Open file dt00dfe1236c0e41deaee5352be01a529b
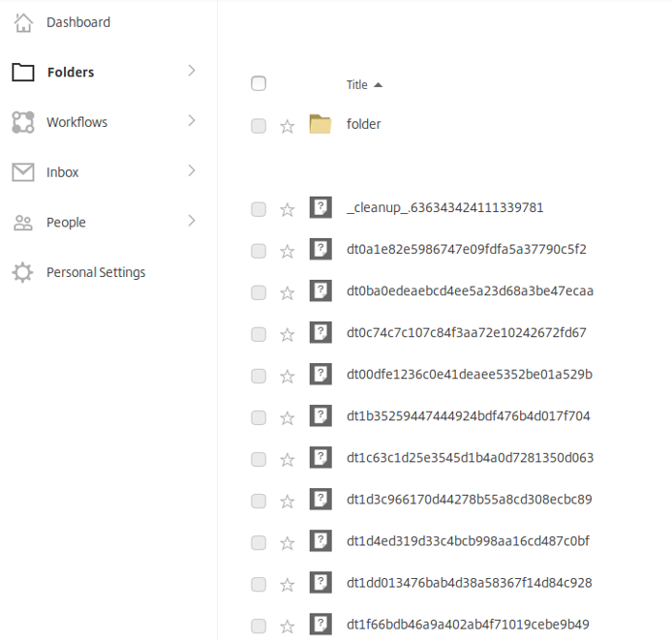This screenshot has width=672, height=641. [x=470, y=374]
